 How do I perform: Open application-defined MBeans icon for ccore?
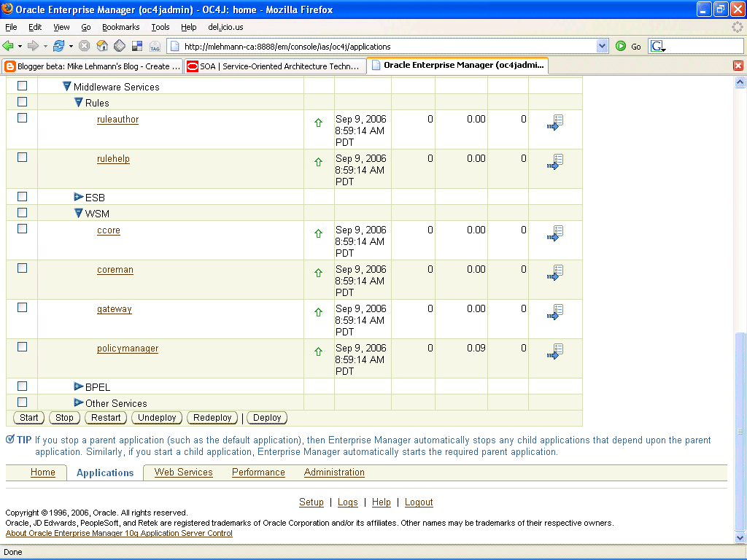click(x=555, y=233)
